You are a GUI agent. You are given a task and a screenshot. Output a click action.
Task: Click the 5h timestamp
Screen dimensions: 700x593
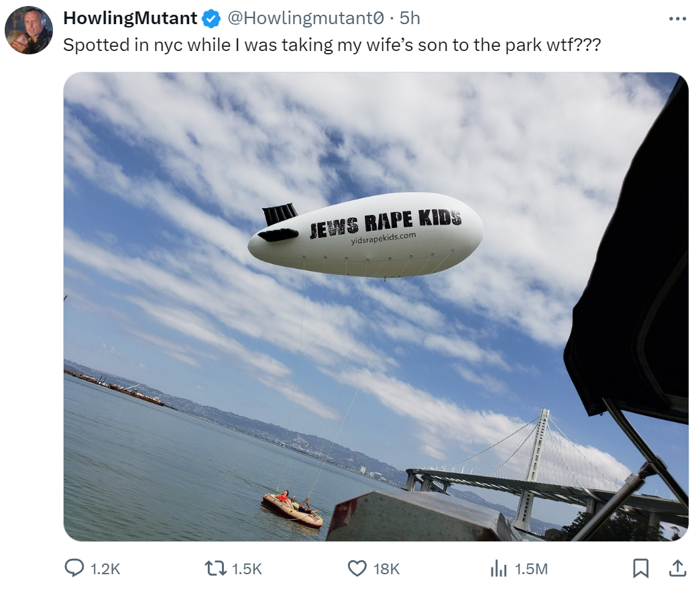[x=410, y=18]
